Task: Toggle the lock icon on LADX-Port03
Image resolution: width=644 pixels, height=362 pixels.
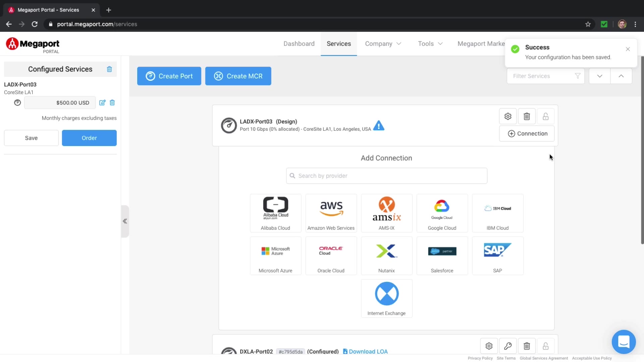Action: pos(545,116)
